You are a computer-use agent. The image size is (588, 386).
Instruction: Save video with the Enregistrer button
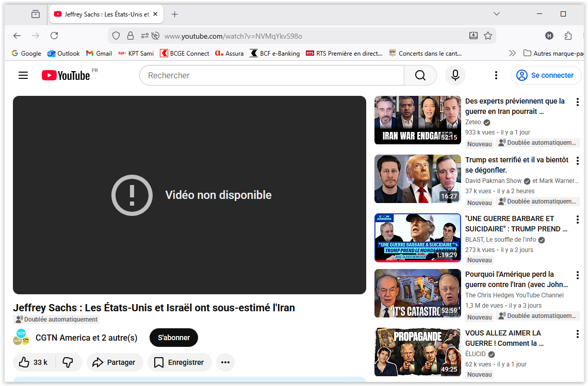(x=179, y=362)
